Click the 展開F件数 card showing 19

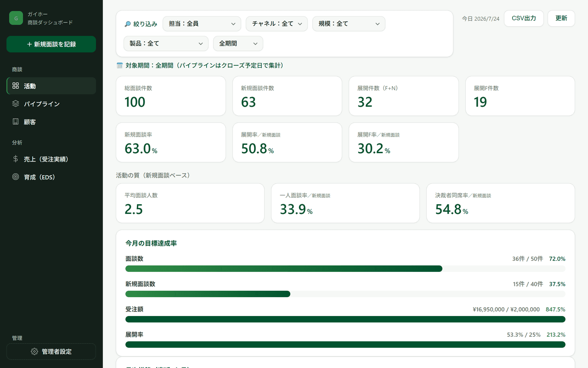pyautogui.click(x=520, y=96)
